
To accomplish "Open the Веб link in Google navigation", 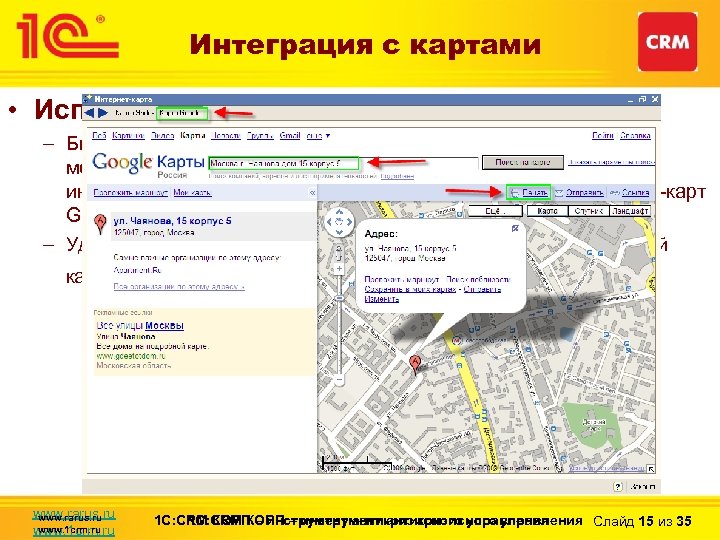I will [x=100, y=135].
